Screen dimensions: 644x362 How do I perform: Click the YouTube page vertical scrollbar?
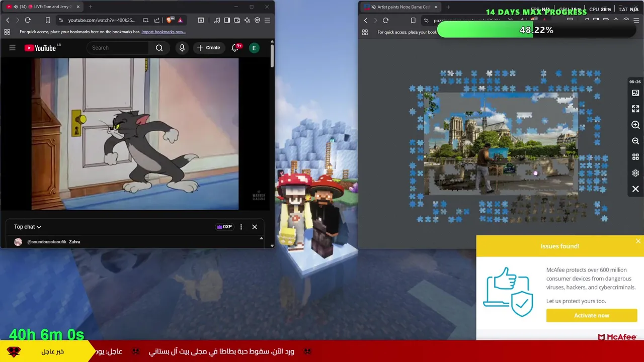tap(272, 55)
